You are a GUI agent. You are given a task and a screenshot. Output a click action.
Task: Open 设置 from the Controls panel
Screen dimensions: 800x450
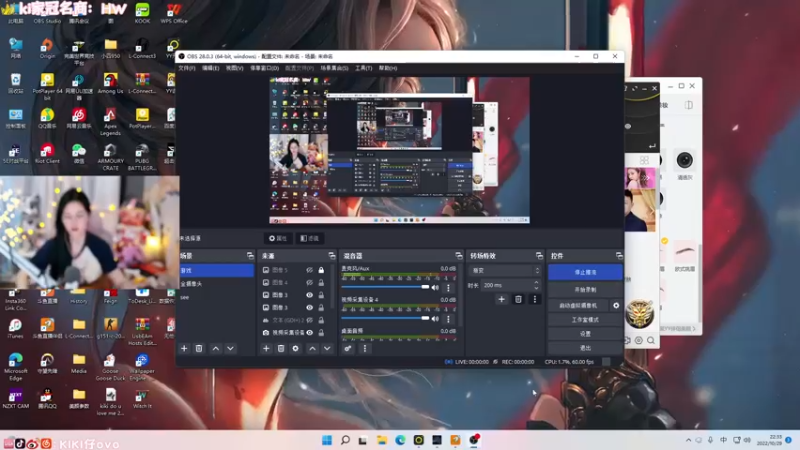click(x=585, y=334)
